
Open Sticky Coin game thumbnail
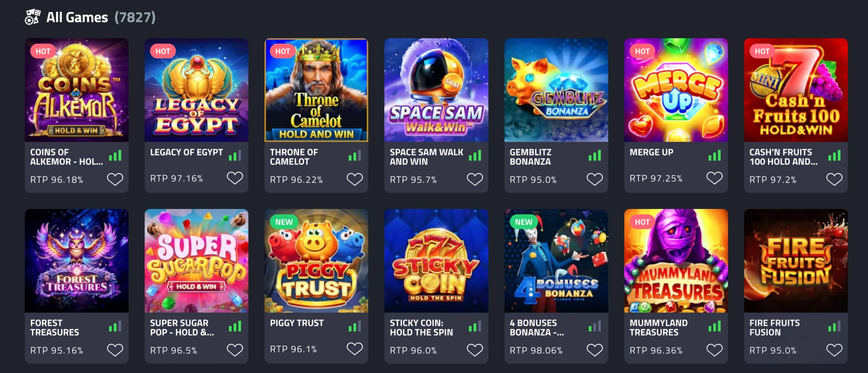[x=436, y=261]
